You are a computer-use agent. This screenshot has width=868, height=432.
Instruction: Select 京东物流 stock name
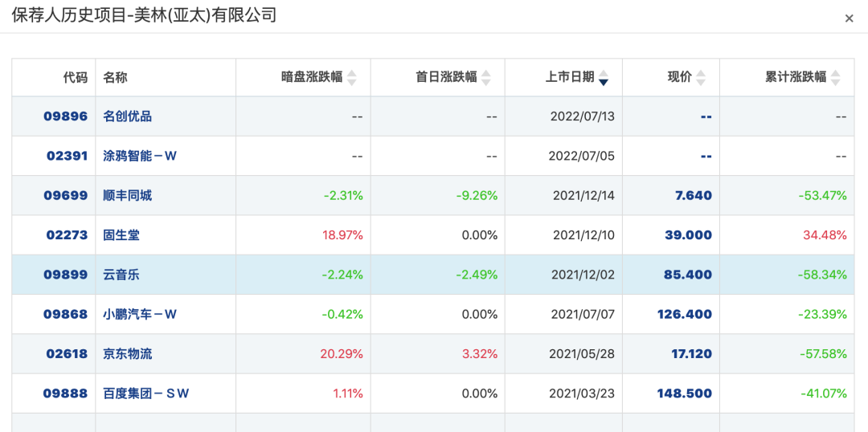pos(127,353)
